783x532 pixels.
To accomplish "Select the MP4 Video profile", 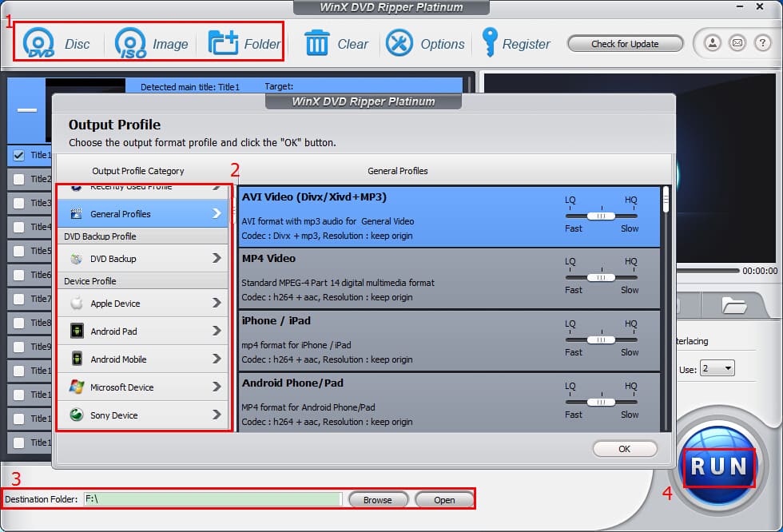I will pos(449,279).
